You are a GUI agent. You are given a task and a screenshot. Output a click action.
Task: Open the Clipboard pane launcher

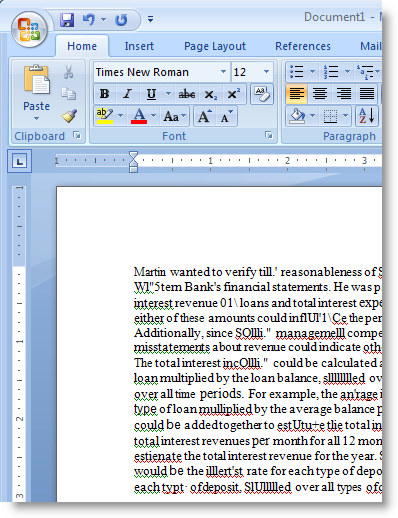click(77, 135)
